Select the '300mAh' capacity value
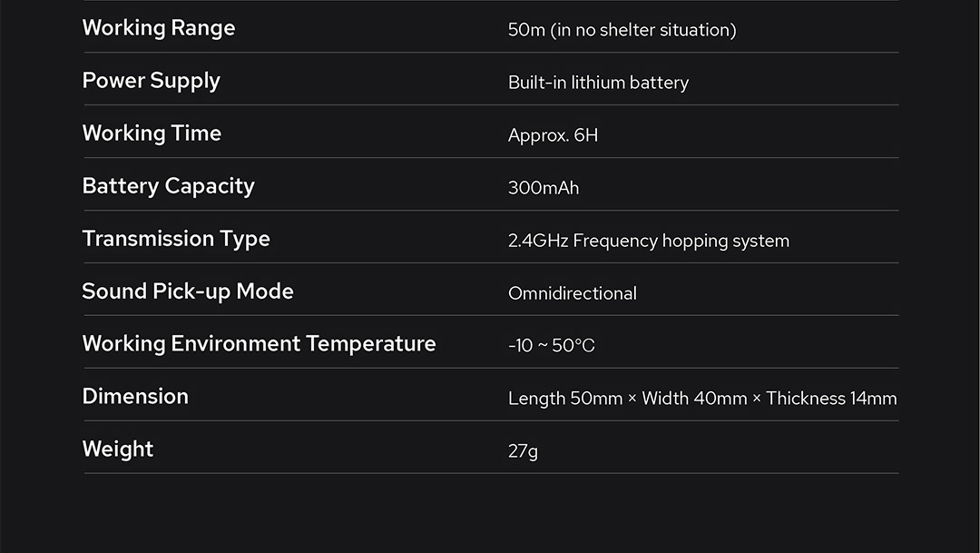This screenshot has height=553, width=980. (x=544, y=188)
